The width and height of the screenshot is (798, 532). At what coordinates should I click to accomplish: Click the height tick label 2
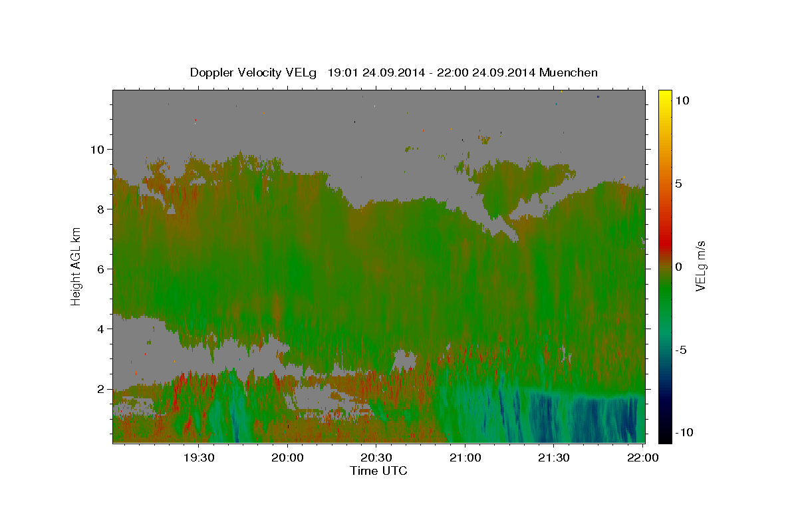tap(101, 388)
